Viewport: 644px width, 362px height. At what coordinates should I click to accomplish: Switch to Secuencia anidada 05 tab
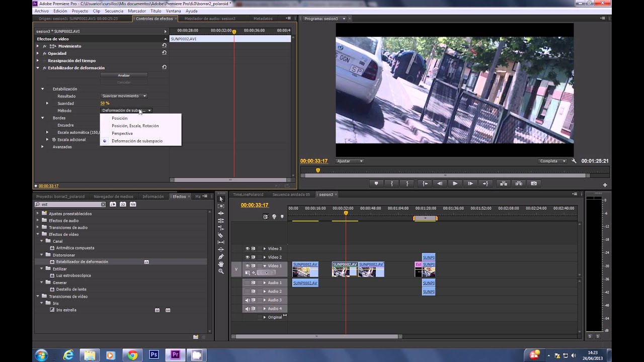(x=291, y=195)
